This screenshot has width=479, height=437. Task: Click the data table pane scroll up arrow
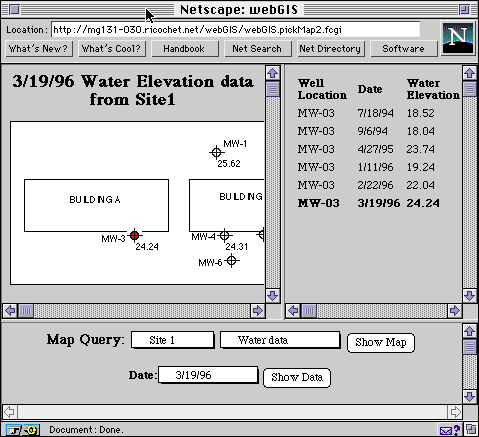coord(470,73)
